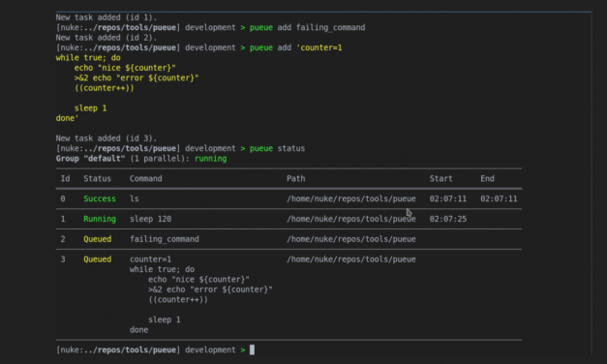Click the 'Command' column header

pyautogui.click(x=145, y=178)
